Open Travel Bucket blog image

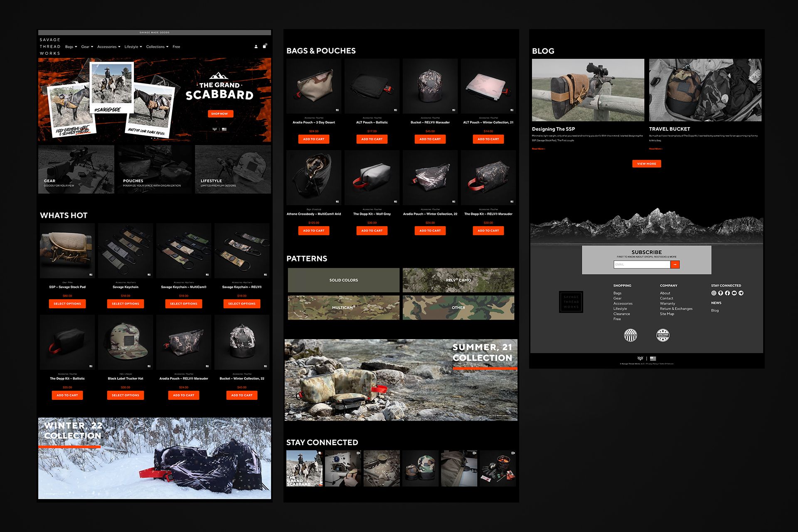(x=705, y=90)
